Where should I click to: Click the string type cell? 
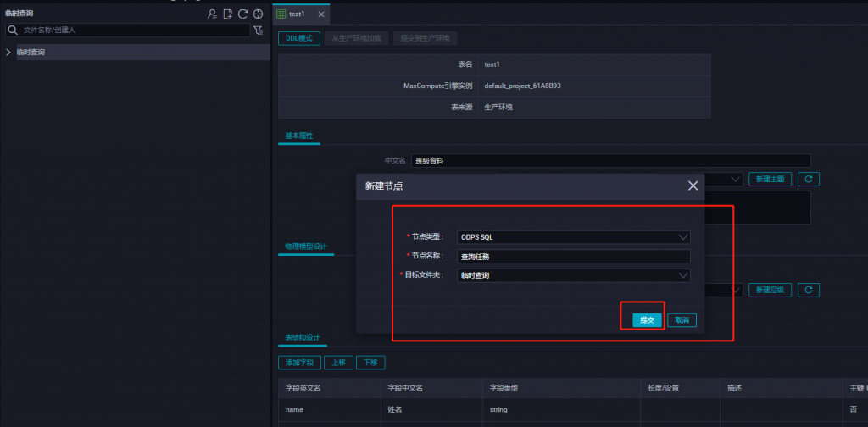tap(561, 410)
